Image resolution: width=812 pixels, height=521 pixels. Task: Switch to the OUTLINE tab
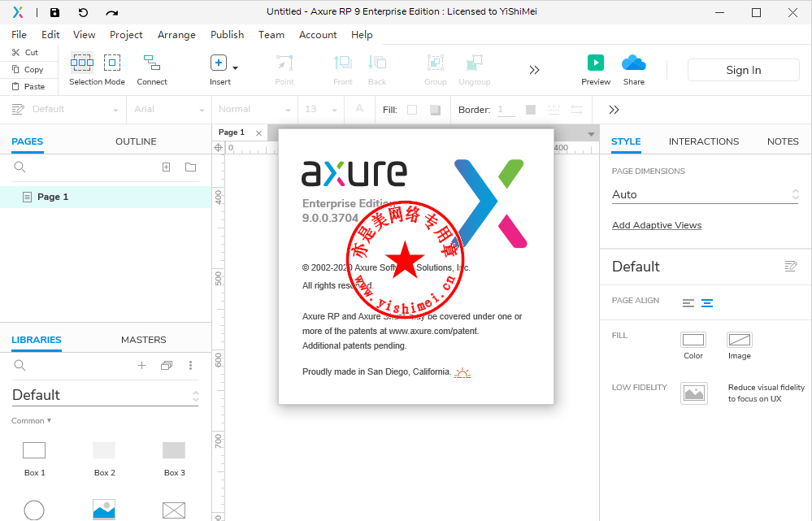(136, 141)
